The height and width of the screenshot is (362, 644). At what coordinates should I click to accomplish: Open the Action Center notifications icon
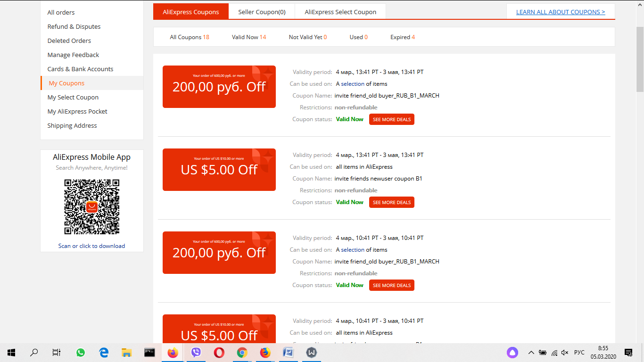point(628,353)
